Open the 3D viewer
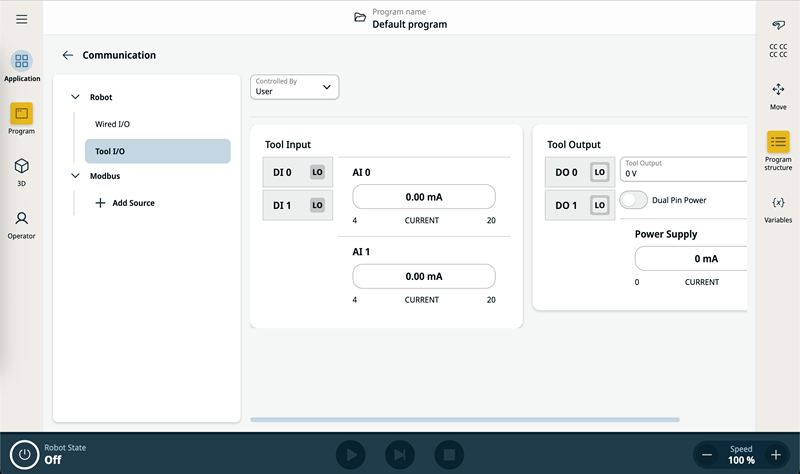 pyautogui.click(x=22, y=171)
